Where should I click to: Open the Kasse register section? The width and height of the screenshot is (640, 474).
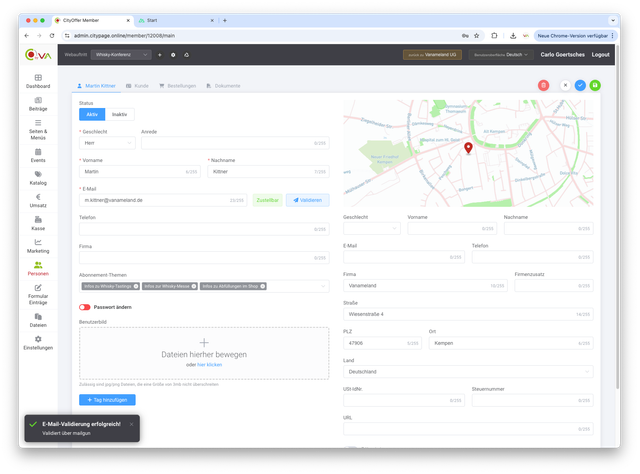point(38,224)
